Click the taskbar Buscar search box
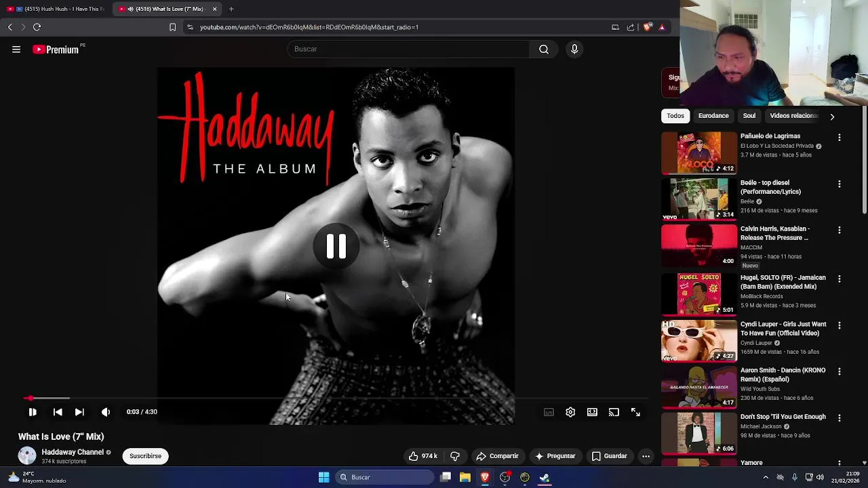Image resolution: width=868 pixels, height=488 pixels. tap(385, 477)
